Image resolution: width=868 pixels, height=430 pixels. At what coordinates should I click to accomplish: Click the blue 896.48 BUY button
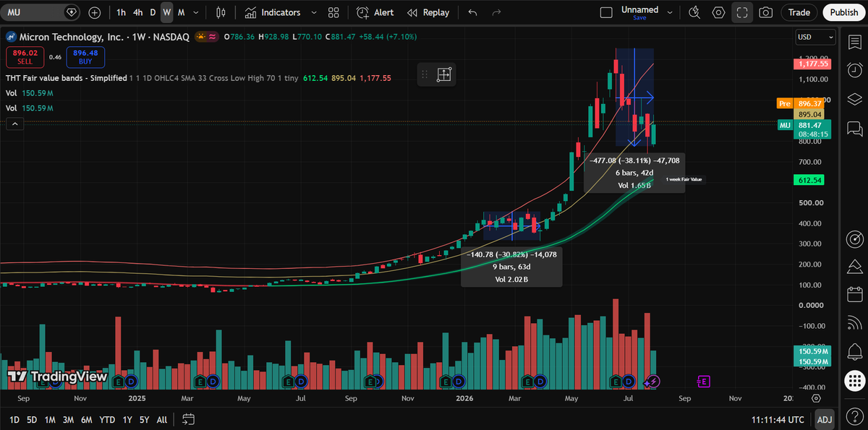point(85,57)
